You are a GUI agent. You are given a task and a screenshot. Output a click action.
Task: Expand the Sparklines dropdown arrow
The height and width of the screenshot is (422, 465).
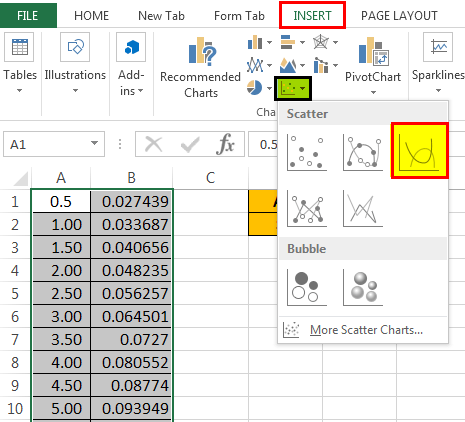pos(438,90)
